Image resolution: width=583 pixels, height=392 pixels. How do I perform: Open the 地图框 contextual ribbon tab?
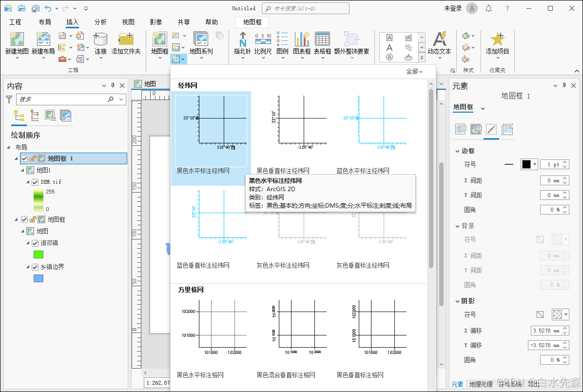click(x=252, y=22)
